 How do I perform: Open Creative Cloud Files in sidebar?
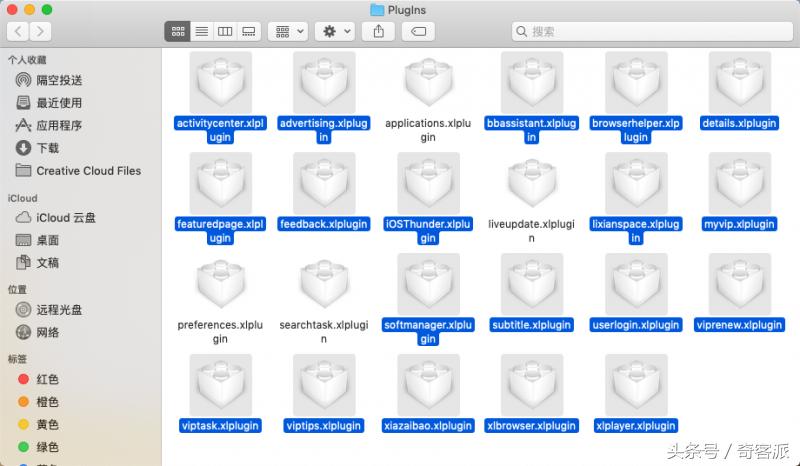point(88,171)
